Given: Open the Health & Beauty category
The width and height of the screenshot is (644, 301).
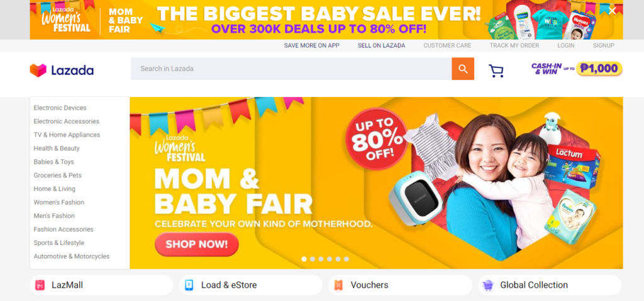Looking at the screenshot, I should (57, 148).
